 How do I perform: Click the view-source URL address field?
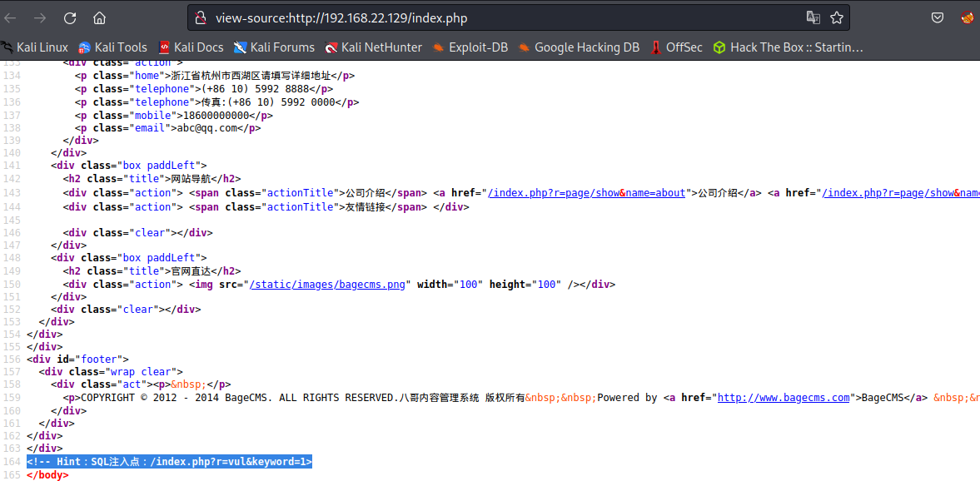(x=500, y=17)
